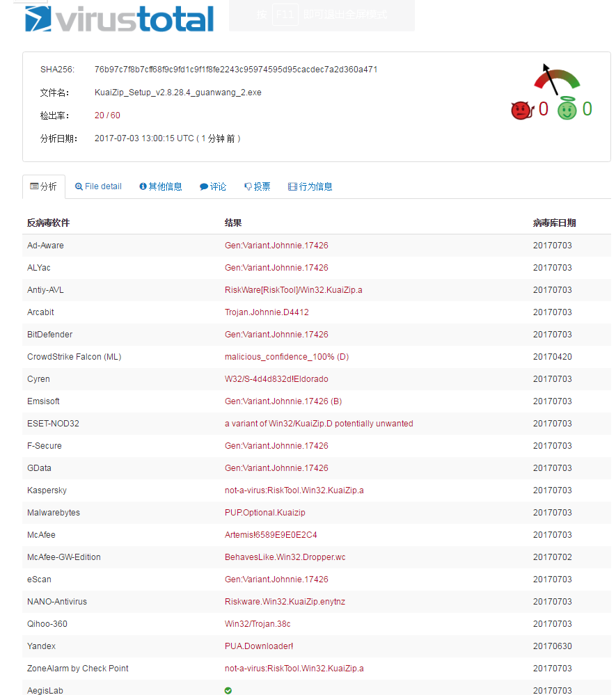The image size is (616, 695).
Task: Click Gen:Variant.Johnnie.17426 (B) Emsisoft result
Action: pos(283,401)
